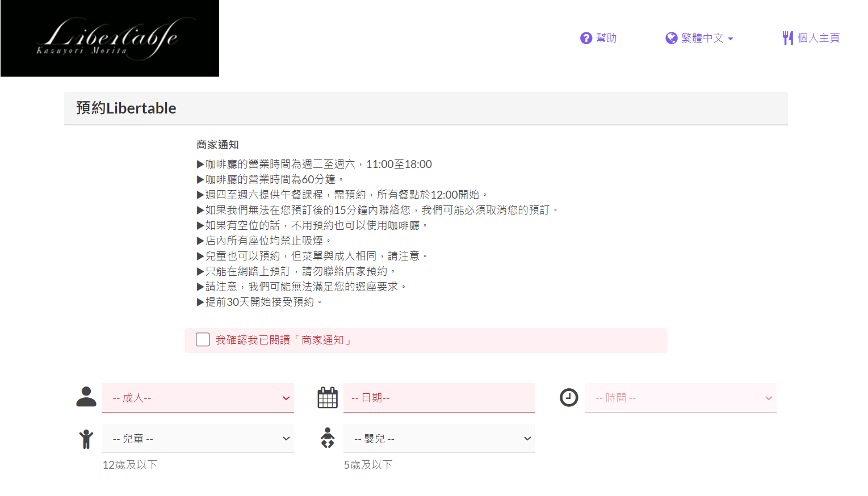Click the 只能在網路上預訂 notice line
The width and height of the screenshot is (868, 496).
pos(296,271)
